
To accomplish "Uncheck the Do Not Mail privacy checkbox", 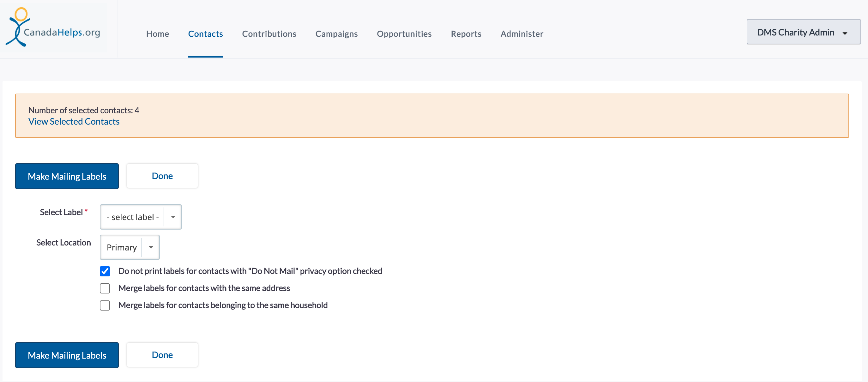I will pos(105,271).
